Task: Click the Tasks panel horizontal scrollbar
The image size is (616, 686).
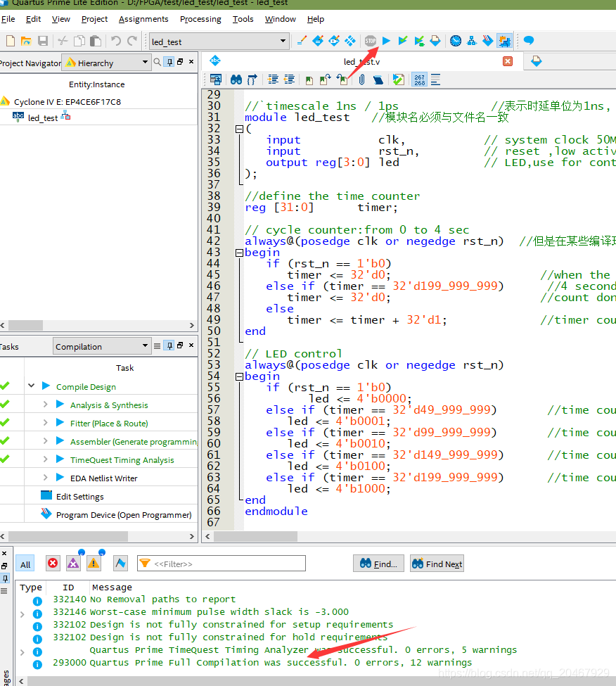Action: 68,536
